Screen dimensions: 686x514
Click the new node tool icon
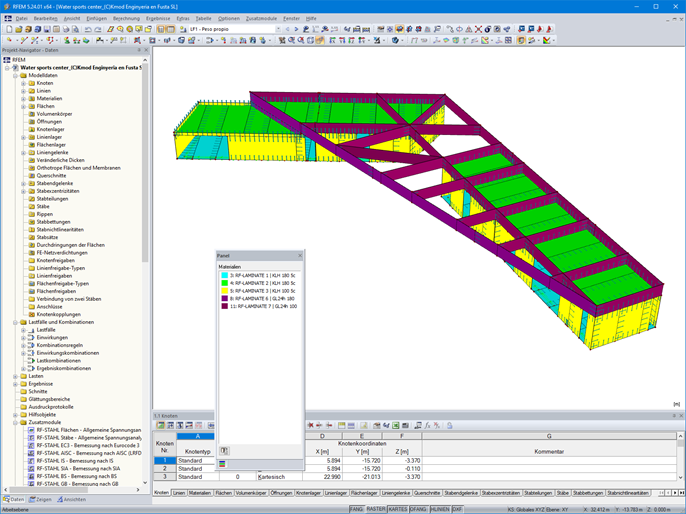pos(9,40)
